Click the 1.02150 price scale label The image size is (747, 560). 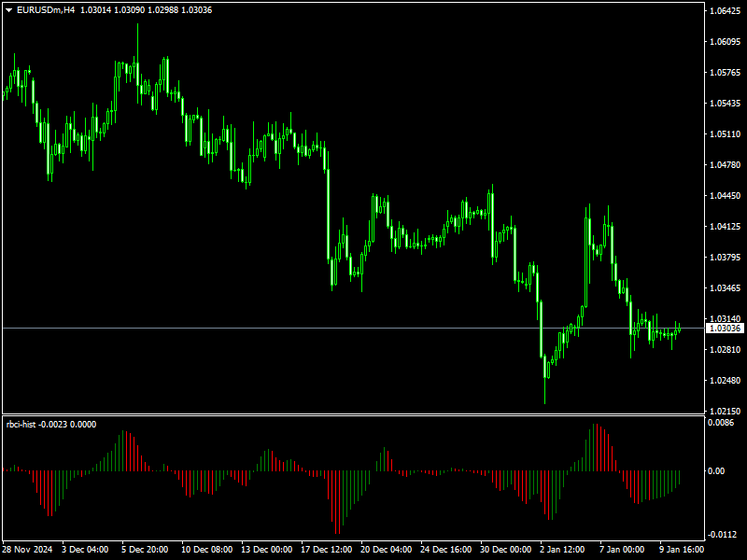[726, 411]
